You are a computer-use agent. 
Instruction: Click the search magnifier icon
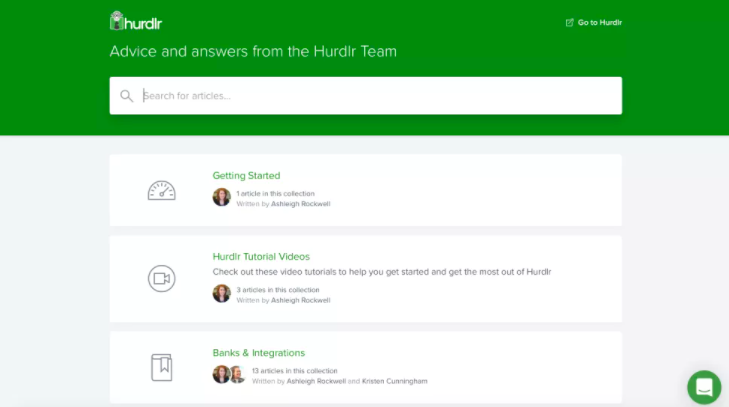[126, 96]
